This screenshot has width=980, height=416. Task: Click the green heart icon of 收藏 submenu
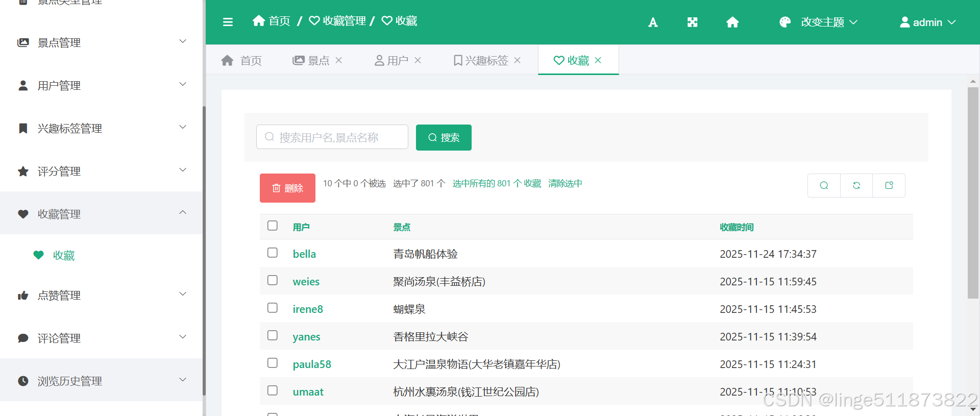(x=38, y=255)
